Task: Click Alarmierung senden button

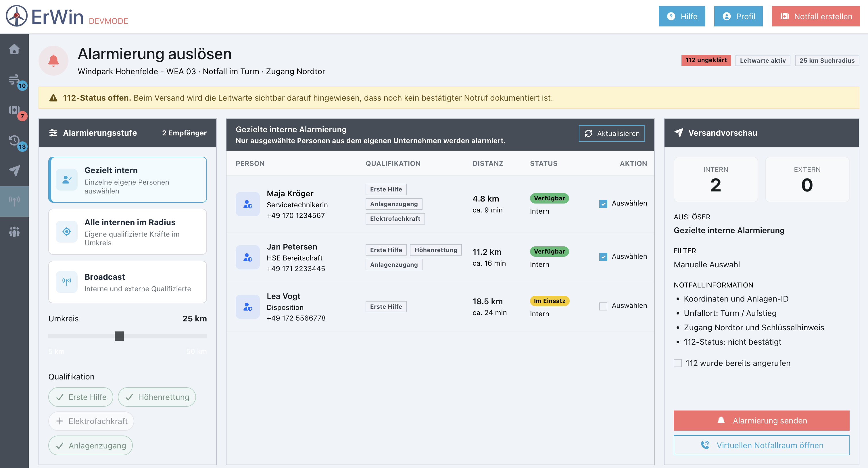Action: click(762, 421)
